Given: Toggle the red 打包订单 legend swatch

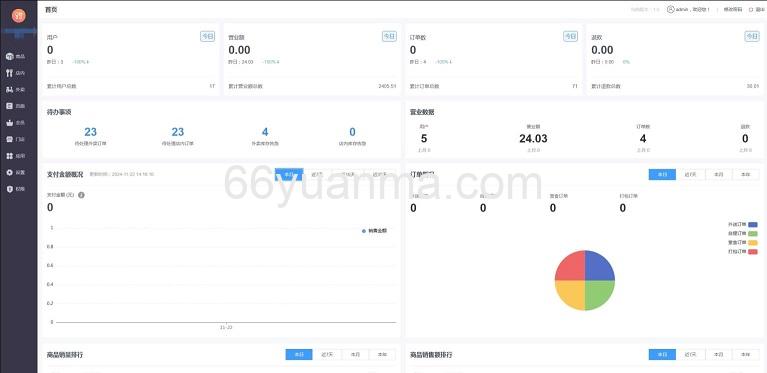Looking at the screenshot, I should [752, 251].
